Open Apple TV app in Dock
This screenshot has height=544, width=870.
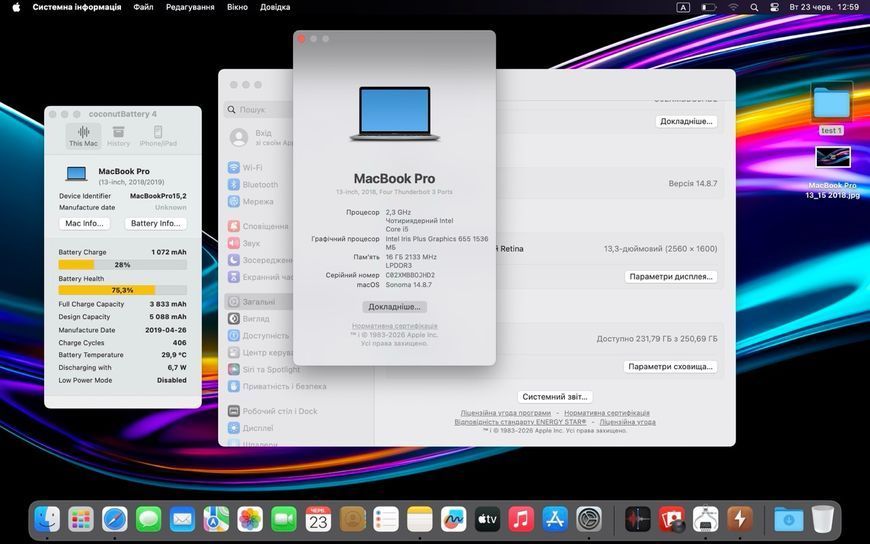point(487,520)
